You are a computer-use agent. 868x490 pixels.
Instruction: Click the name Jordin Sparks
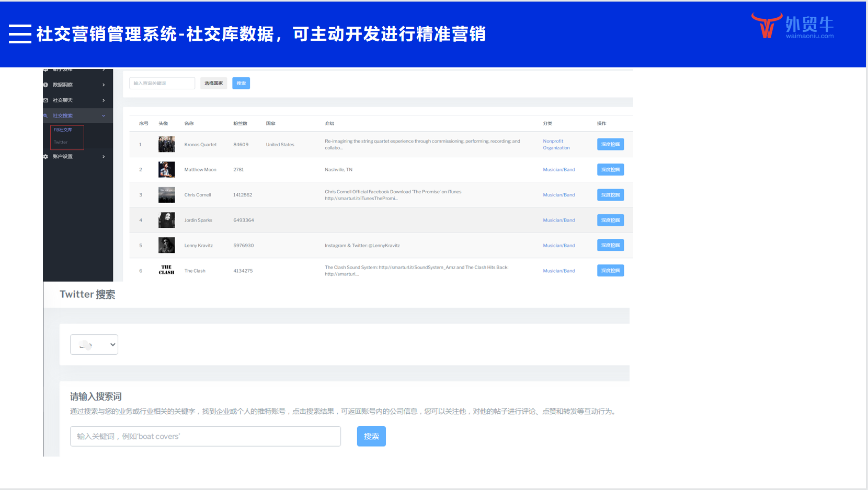[x=198, y=220]
